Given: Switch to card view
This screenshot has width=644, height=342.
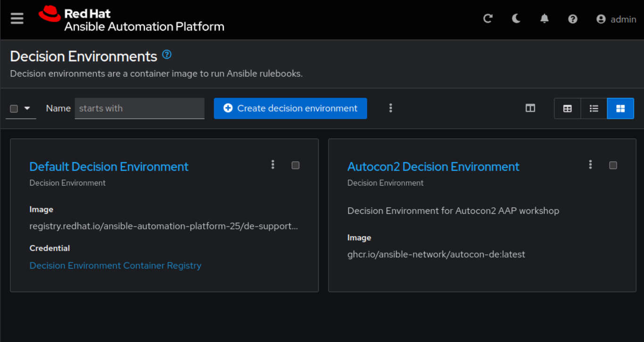Looking at the screenshot, I should pos(620,108).
